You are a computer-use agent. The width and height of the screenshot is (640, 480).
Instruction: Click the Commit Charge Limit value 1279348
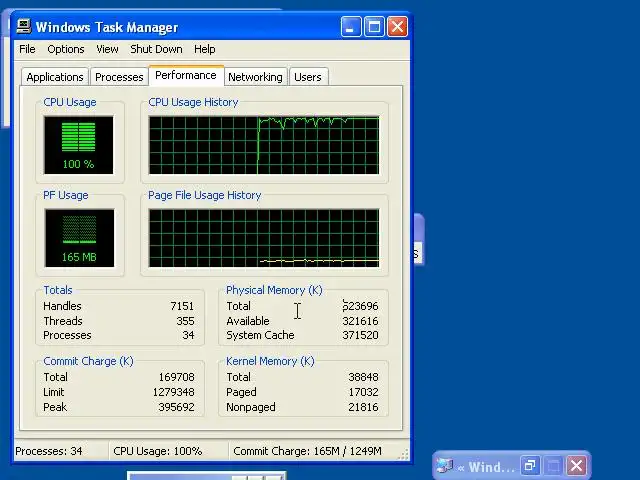point(173,392)
